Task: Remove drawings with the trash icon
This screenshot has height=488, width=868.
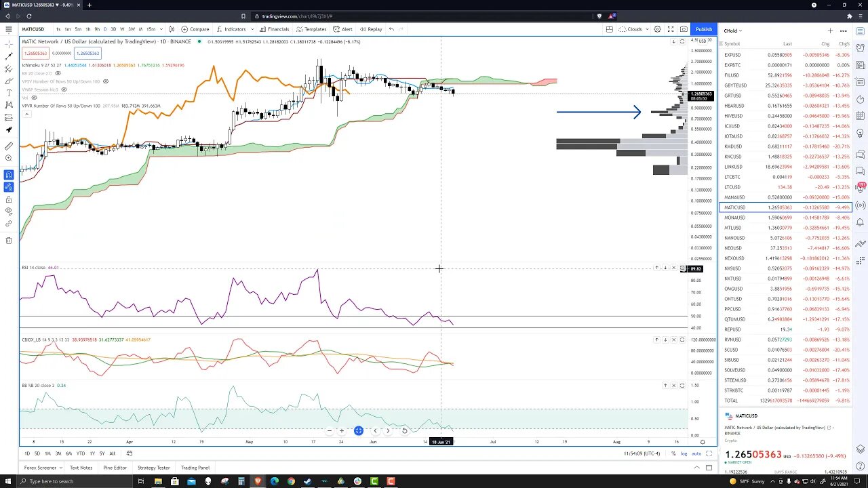Action: pos(8,240)
